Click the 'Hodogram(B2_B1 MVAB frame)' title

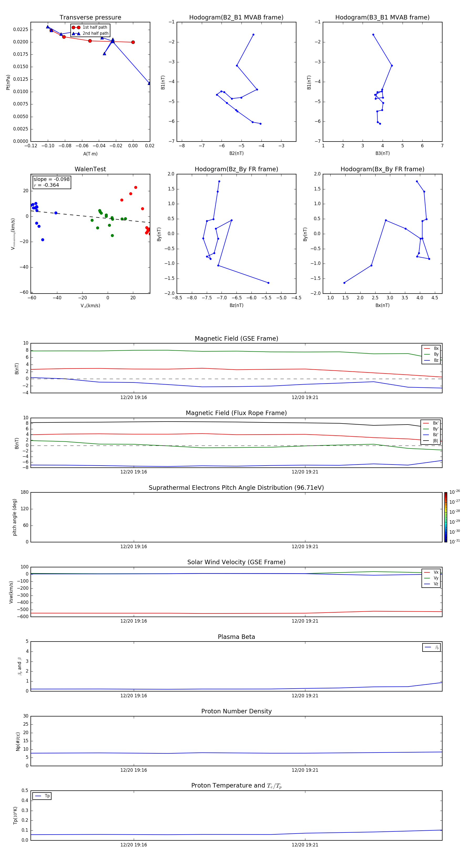click(236, 18)
